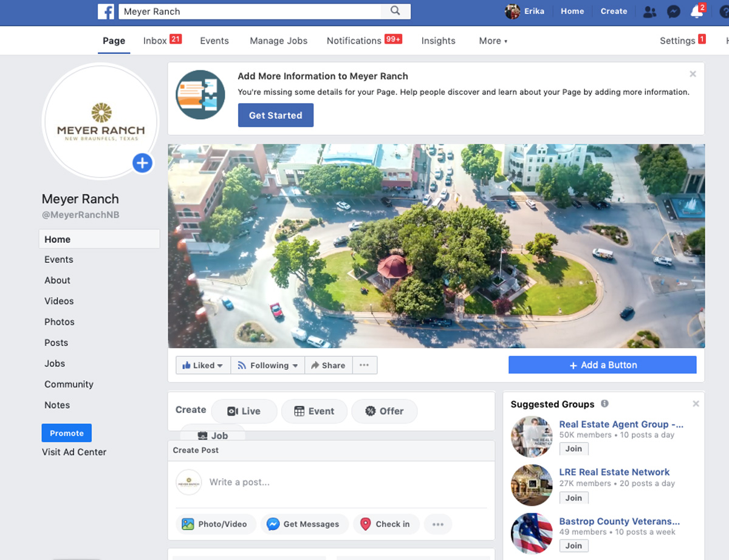Click the Facebook logo icon
The width and height of the screenshot is (729, 560).
[x=106, y=12]
